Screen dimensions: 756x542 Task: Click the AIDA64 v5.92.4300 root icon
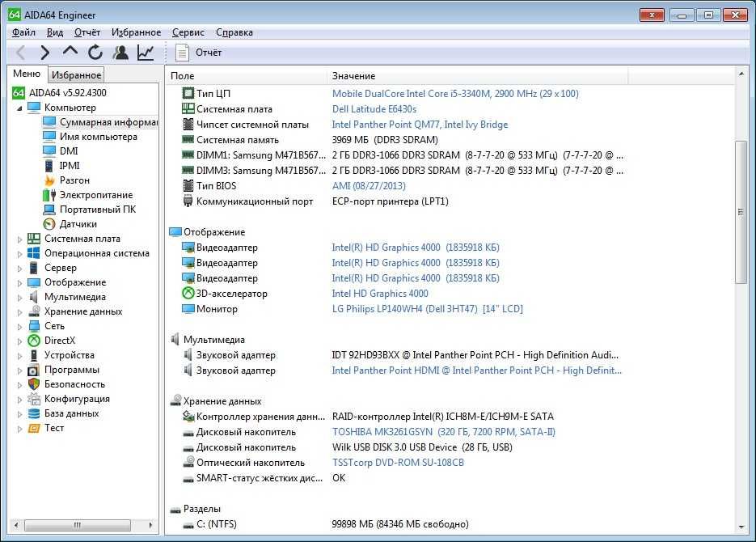pyautogui.click(x=19, y=92)
